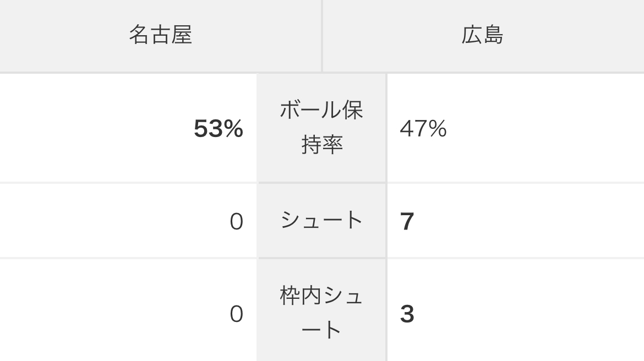Click the 枠内シュート stat label
644x361 pixels.
pos(321,313)
